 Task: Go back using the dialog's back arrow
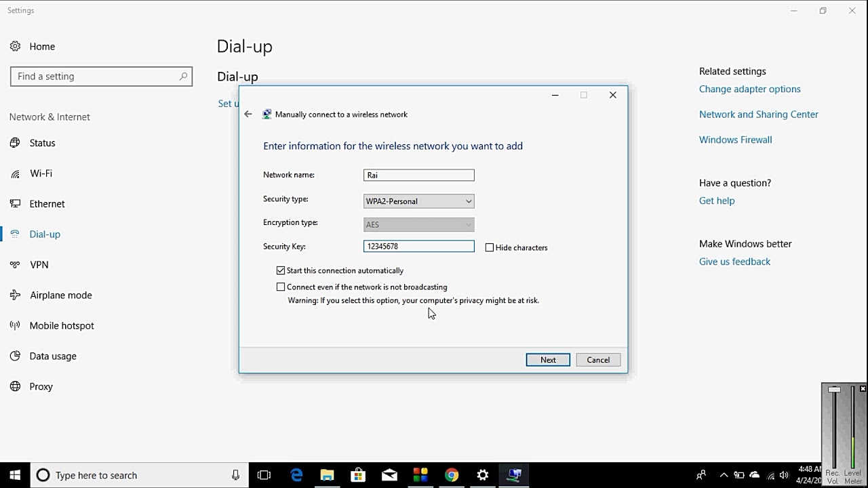(248, 115)
